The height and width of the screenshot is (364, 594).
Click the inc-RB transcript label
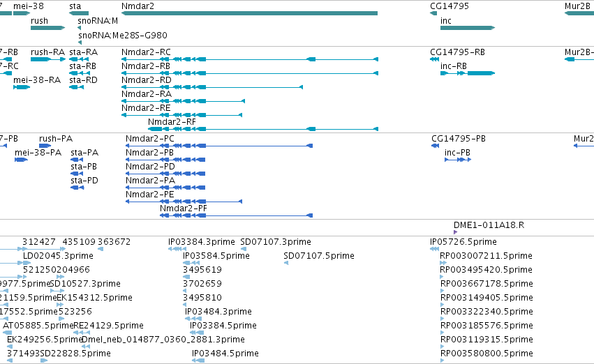point(454,66)
